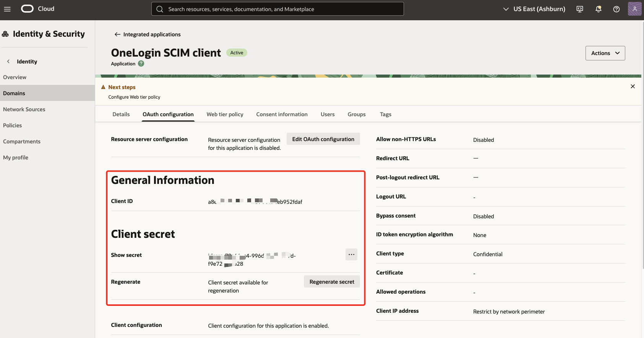Click the Confidential client type value
Image resolution: width=644 pixels, height=338 pixels.
click(488, 254)
